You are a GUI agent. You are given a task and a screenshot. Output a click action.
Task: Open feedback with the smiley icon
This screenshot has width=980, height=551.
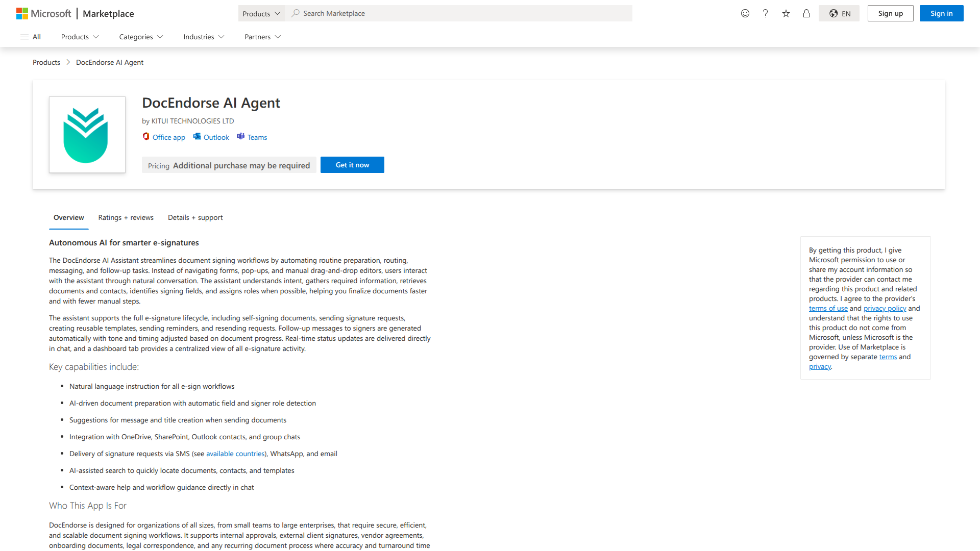point(745,13)
